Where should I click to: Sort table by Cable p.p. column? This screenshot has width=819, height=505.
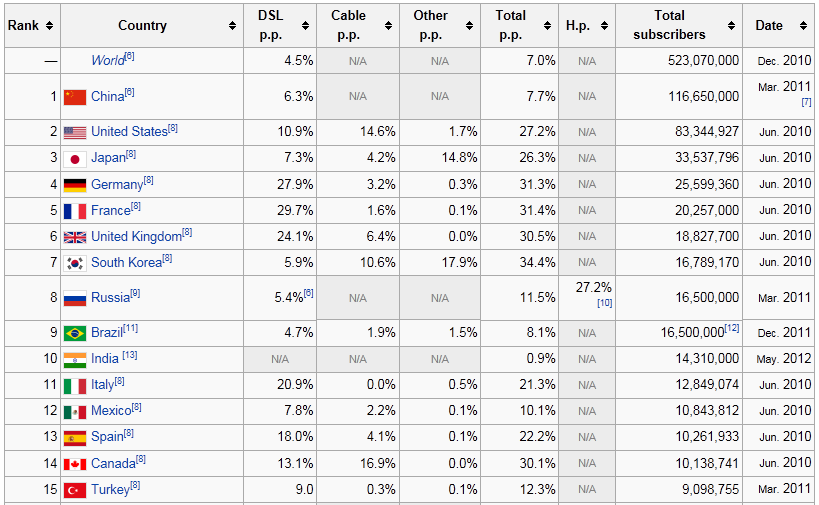(388, 26)
